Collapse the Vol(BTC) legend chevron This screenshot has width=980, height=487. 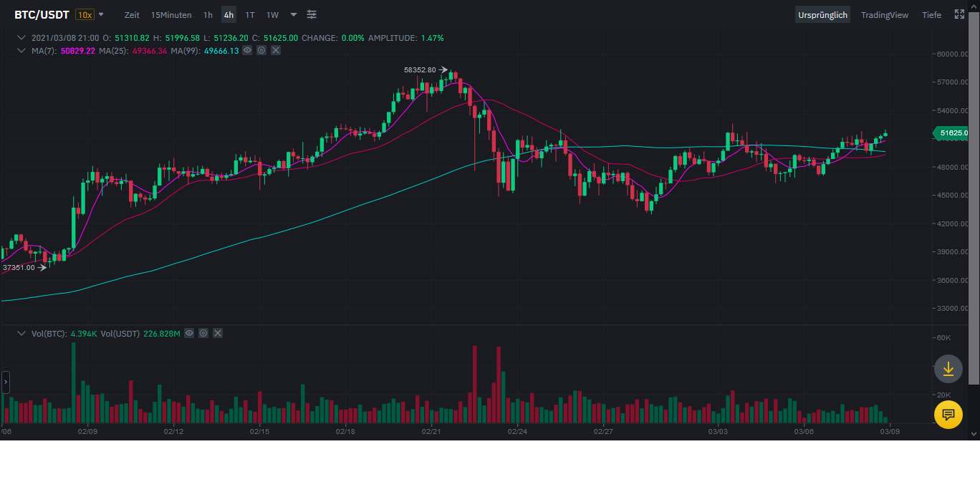pos(21,334)
